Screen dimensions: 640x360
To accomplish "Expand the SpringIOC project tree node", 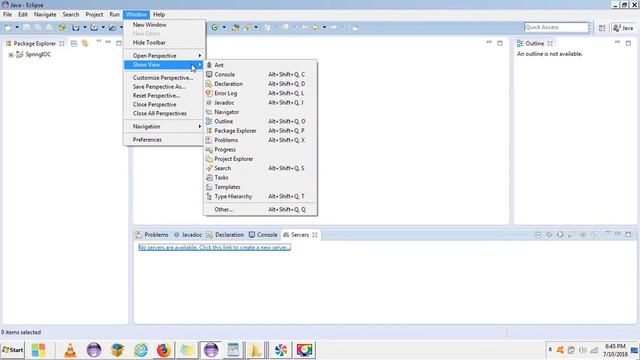I will (x=11, y=55).
